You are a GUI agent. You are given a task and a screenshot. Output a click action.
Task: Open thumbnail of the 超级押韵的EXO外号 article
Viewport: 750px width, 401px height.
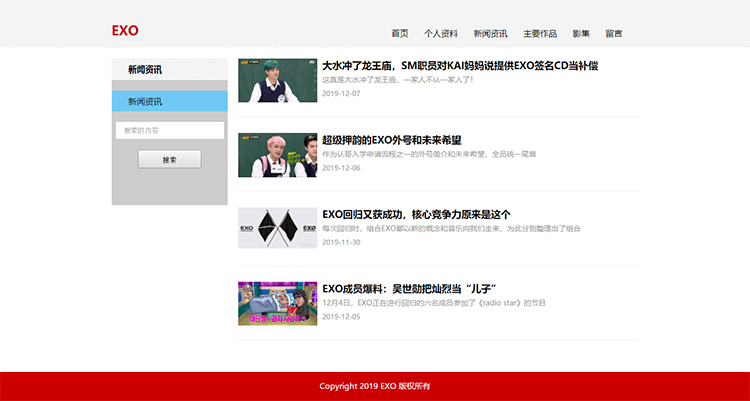coord(276,155)
